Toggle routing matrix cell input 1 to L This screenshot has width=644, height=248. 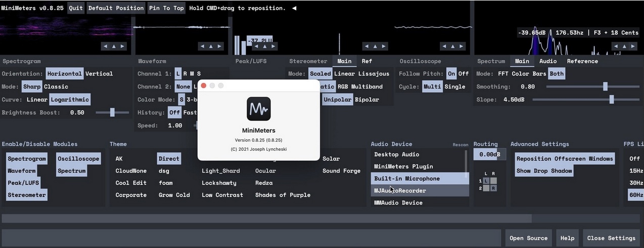pos(486,181)
